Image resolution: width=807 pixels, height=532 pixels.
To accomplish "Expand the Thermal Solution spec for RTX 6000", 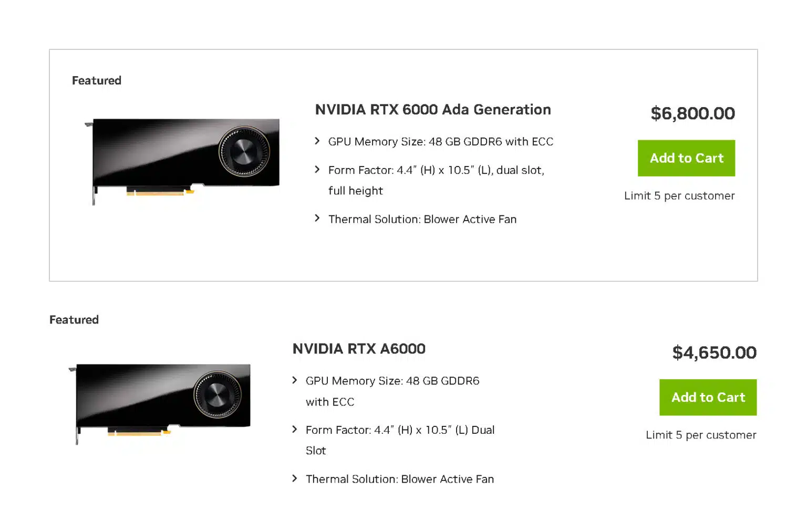I will click(317, 218).
